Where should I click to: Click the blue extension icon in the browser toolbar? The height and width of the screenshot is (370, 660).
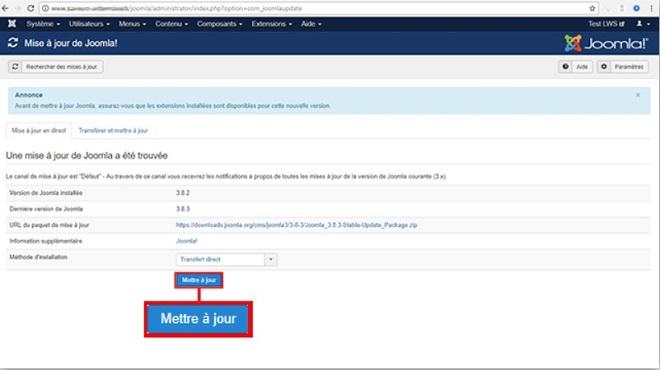636,8
